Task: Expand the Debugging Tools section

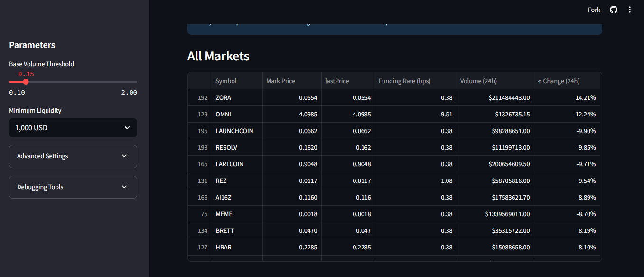Action: 73,187
